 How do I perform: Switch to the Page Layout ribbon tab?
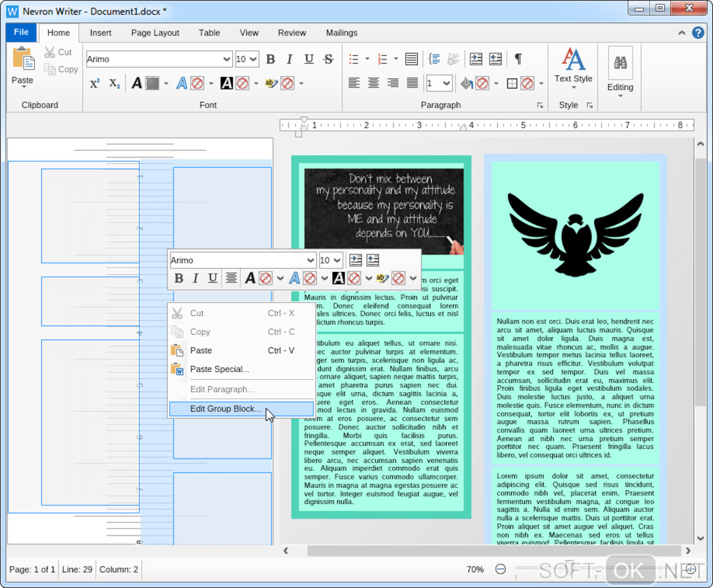155,33
